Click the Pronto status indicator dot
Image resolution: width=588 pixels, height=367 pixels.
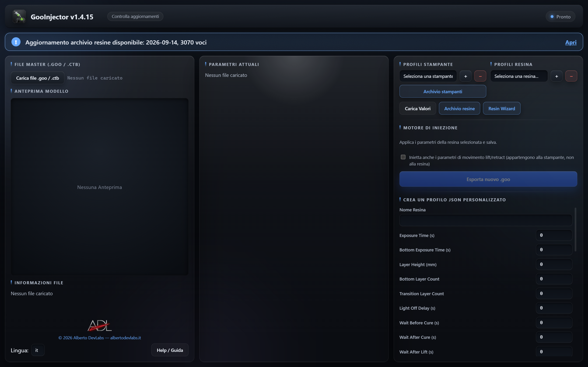pos(552,17)
